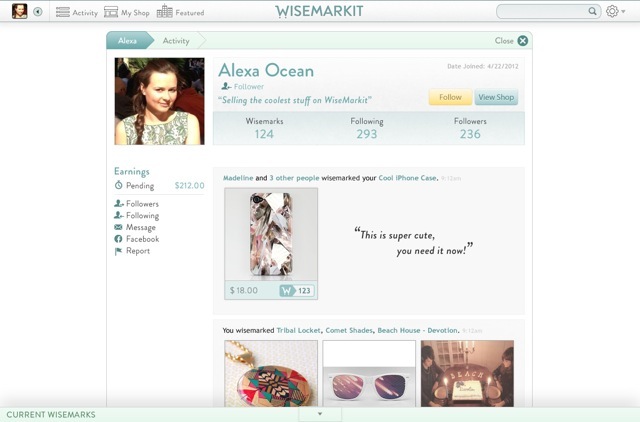The image size is (640, 422).
Task: Click into the search input field
Action: coord(542,11)
